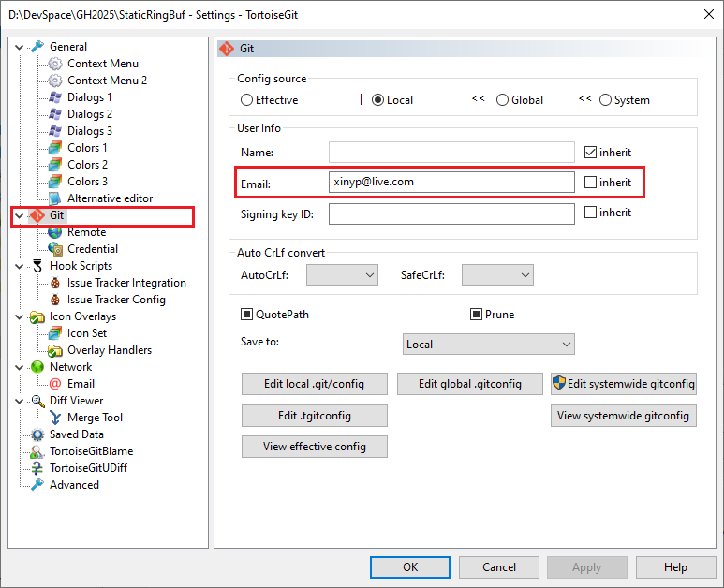Screen dimensions: 724x588
Task: Select the Effective config source radio
Action: tap(246, 100)
